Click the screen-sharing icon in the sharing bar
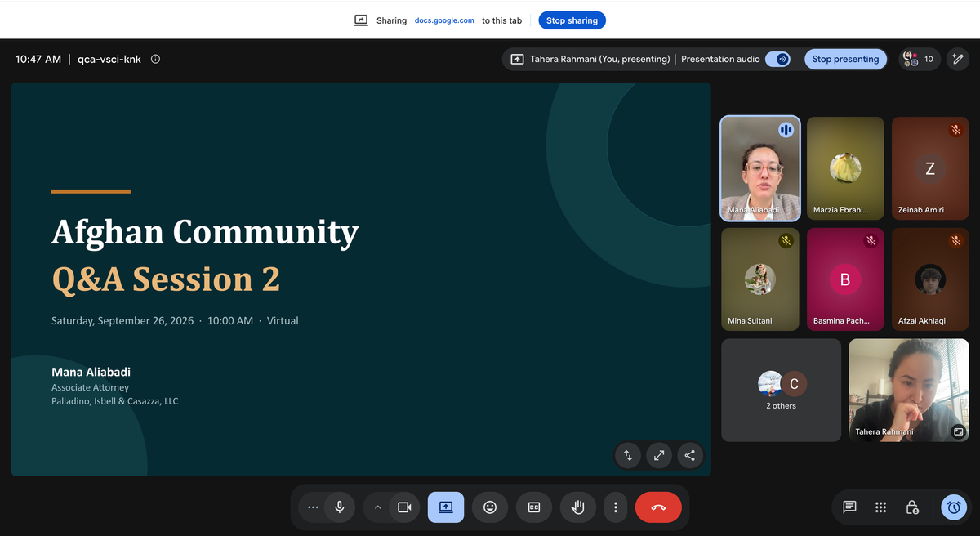Screen dimensions: 980x536 (x=361, y=20)
